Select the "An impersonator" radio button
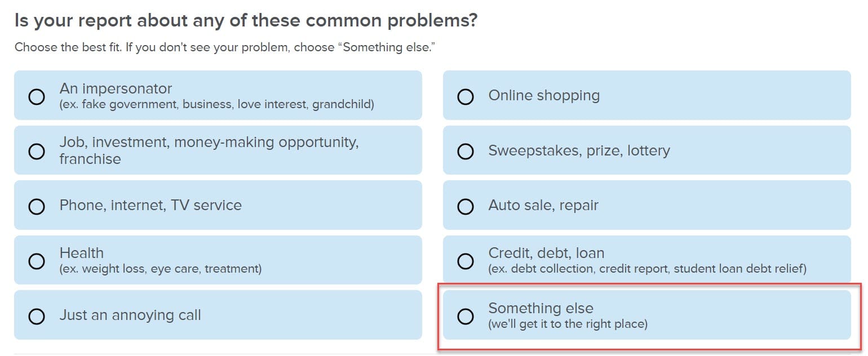Screen dimensions: 868x356 coord(37,96)
